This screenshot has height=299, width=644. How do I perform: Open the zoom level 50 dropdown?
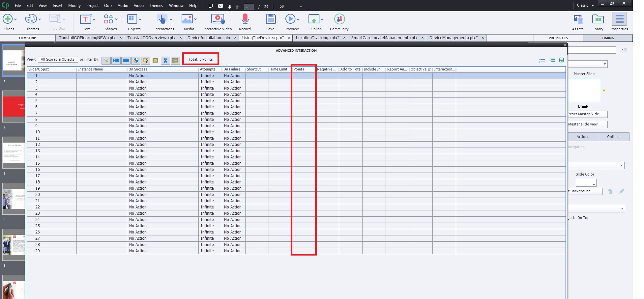click(301, 7)
